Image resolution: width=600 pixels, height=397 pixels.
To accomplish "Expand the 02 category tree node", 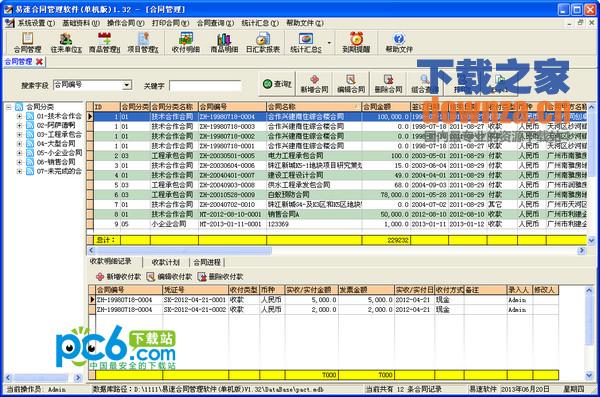I will 19,125.
